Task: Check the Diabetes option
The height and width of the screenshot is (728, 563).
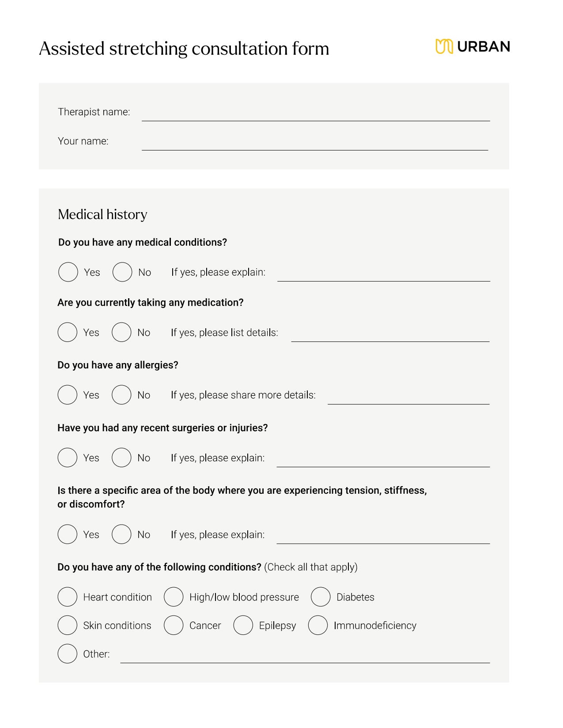Action: pos(321,597)
